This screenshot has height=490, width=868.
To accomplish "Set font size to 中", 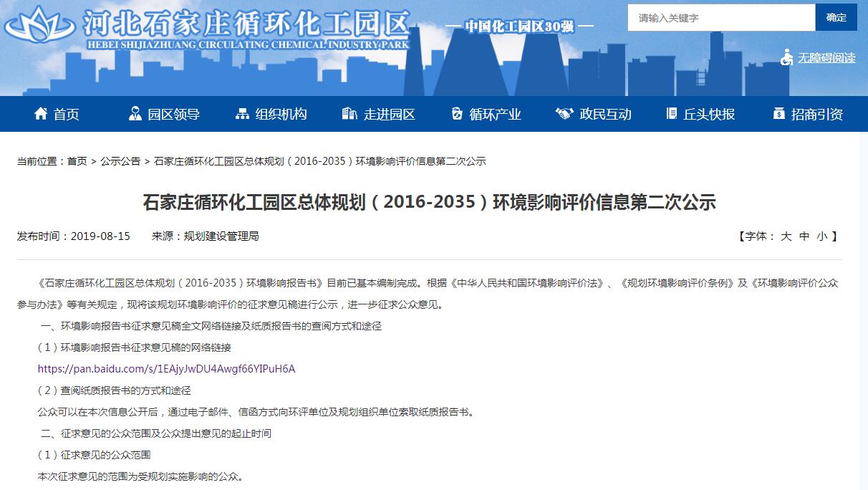I will (x=804, y=236).
